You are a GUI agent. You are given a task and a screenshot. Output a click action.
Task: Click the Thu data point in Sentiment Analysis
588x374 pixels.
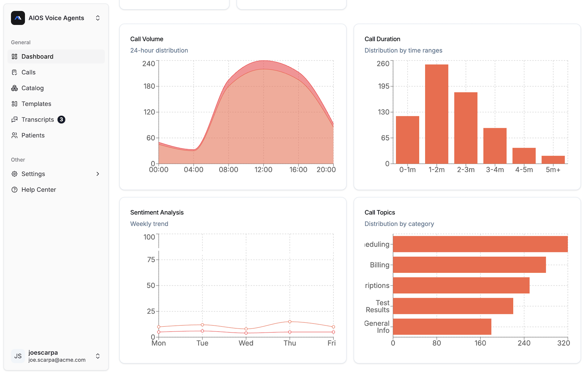point(290,322)
